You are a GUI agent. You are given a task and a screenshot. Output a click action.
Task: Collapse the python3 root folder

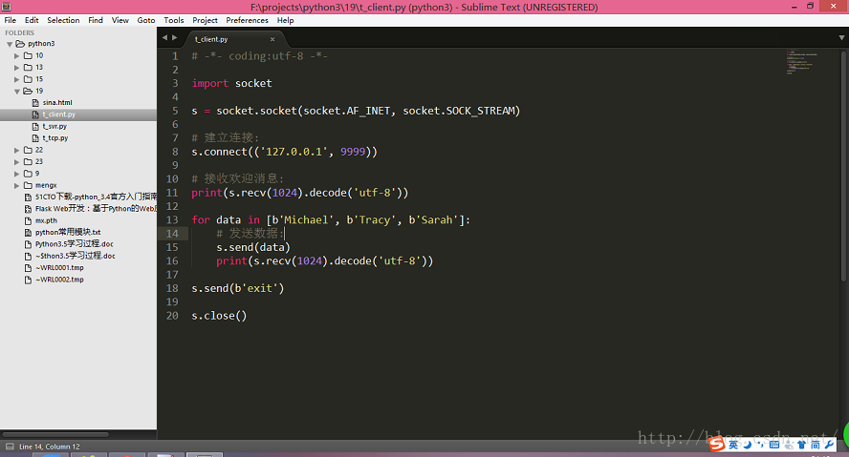click(x=10, y=44)
